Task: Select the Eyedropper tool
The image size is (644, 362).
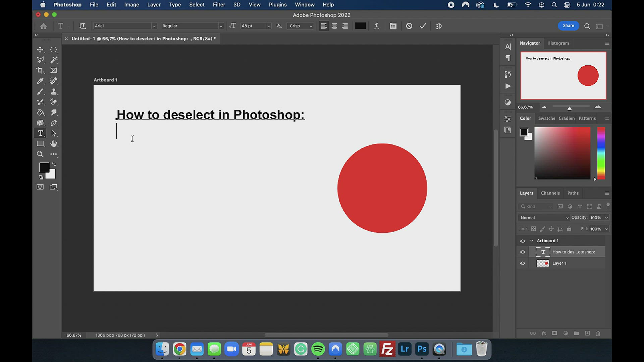Action: [x=40, y=81]
